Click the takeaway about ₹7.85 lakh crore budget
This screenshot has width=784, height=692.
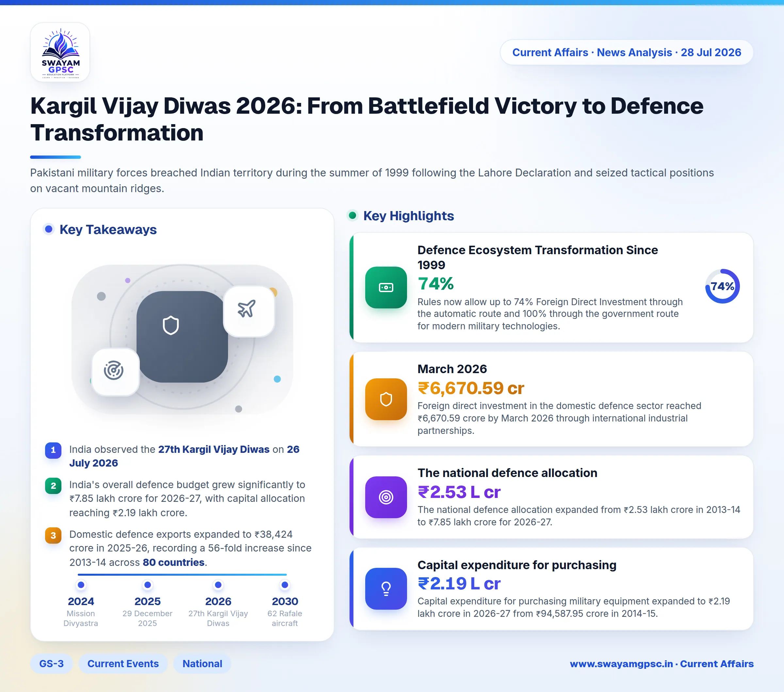(187, 499)
